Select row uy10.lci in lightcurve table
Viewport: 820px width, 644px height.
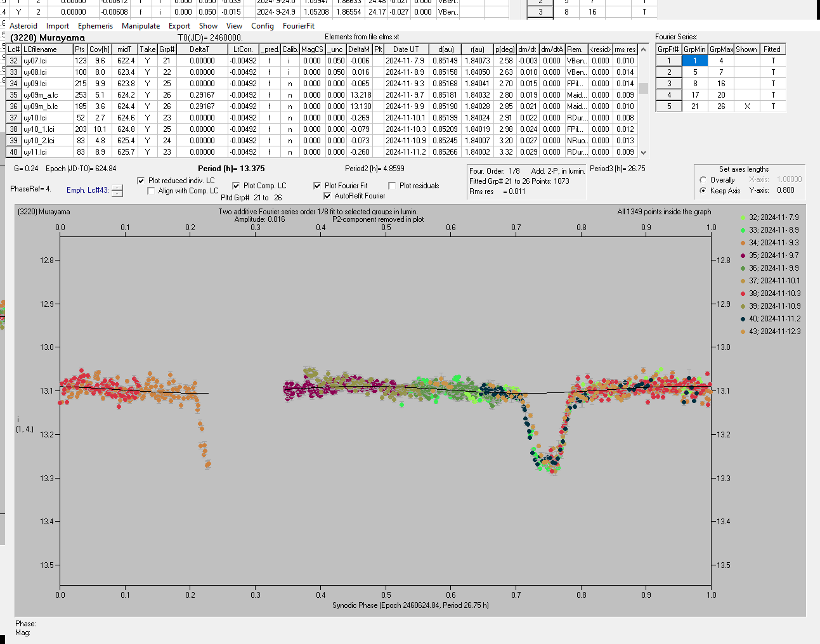click(322, 118)
